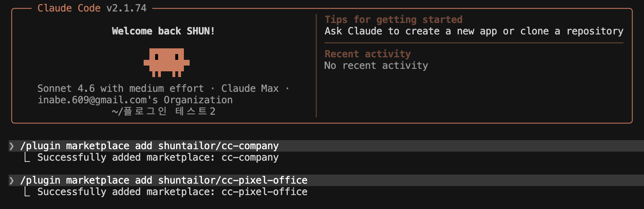Click the v2.1.74 version number

pos(126,8)
